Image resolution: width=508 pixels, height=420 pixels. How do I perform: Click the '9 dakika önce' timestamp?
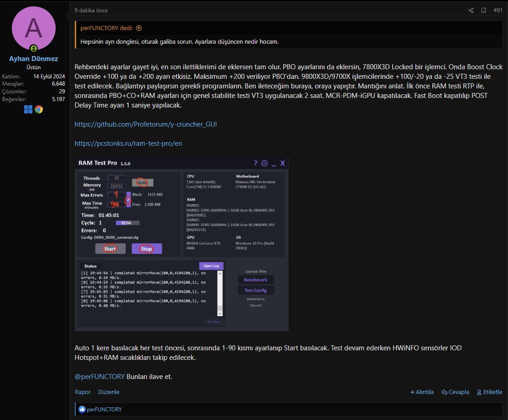tap(91, 10)
